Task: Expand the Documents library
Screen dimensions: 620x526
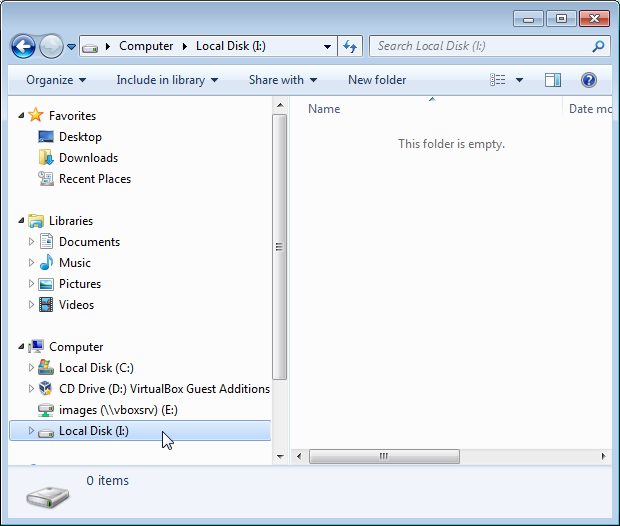Action: click(x=31, y=242)
